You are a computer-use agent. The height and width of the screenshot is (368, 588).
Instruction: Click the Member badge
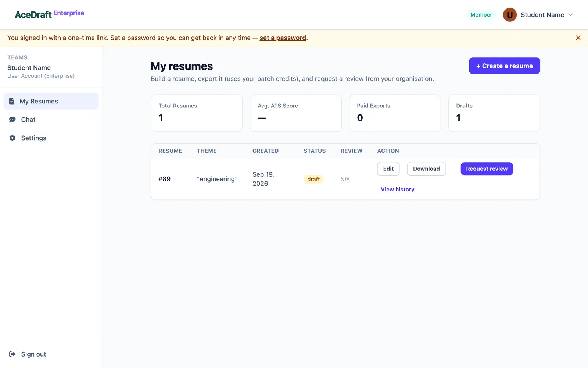click(481, 15)
